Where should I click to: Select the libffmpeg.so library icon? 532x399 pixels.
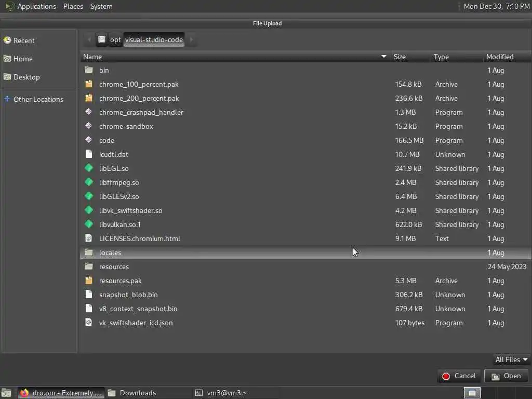click(x=89, y=182)
